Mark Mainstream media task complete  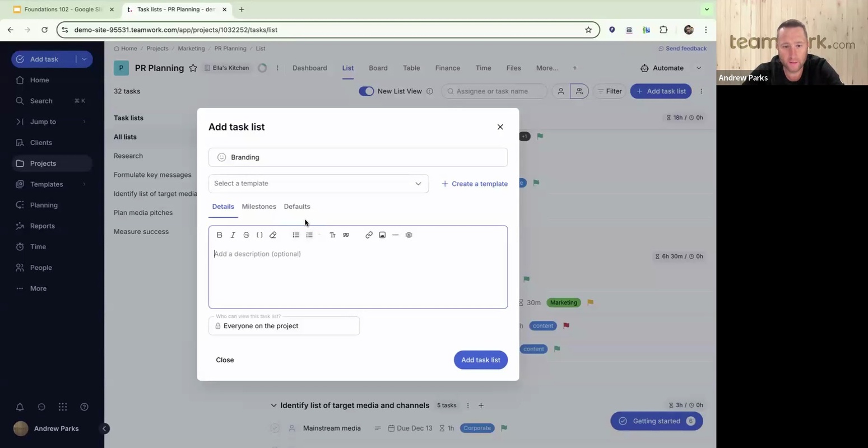pyautogui.click(x=275, y=428)
